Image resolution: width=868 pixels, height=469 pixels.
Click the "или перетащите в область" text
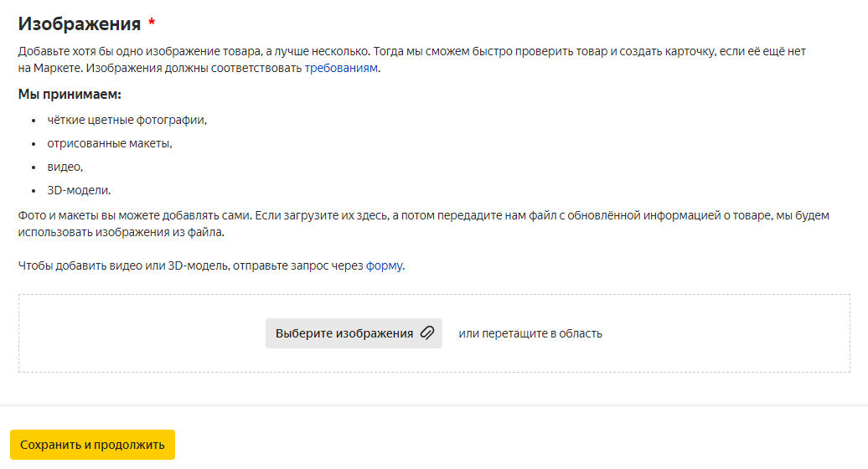[530, 333]
